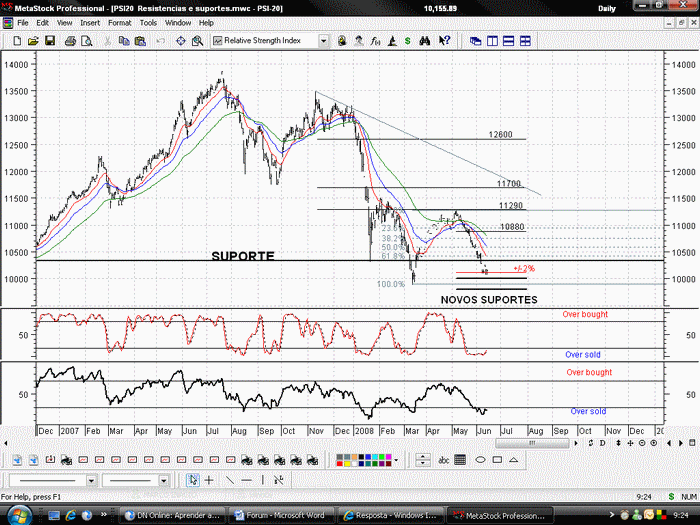This screenshot has height=525, width=700.
Task: Choose the rectangle drawing tool
Action: coord(497,460)
